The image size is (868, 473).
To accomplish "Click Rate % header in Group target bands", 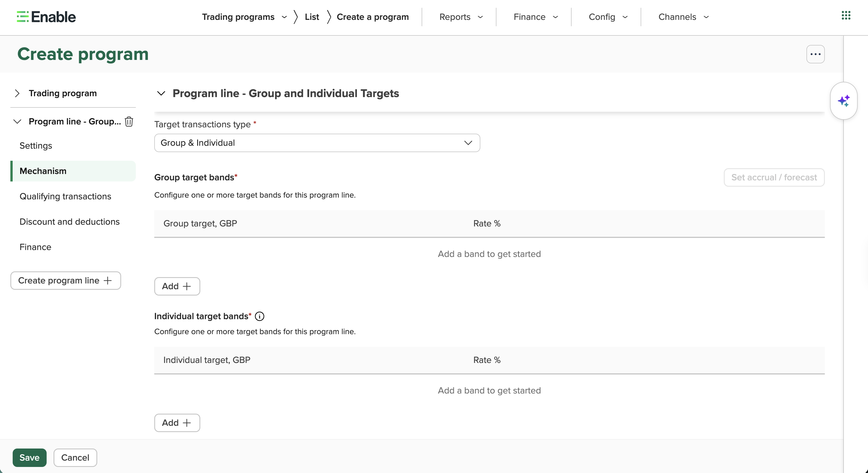I will 487,223.
